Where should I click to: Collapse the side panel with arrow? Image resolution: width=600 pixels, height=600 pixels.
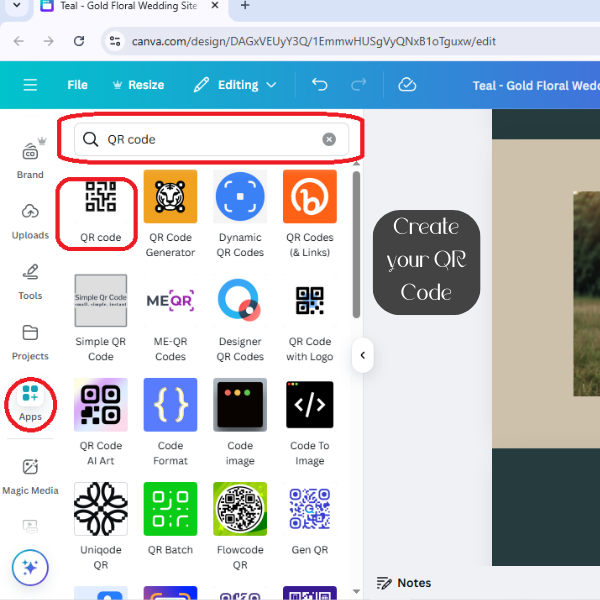pos(362,355)
